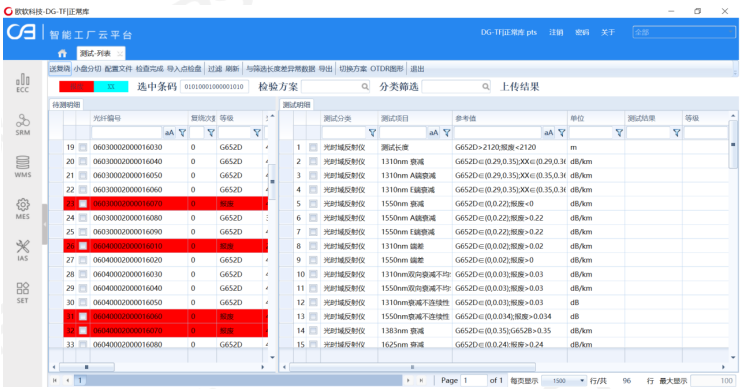Click 过滤 in the toolbar
This screenshot has height=389, width=742.
tap(215, 69)
